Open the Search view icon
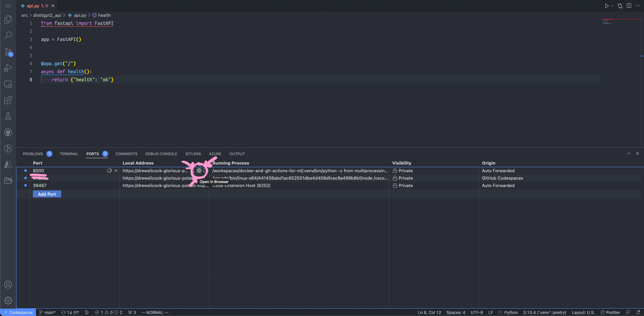The width and height of the screenshot is (644, 316). point(8,35)
